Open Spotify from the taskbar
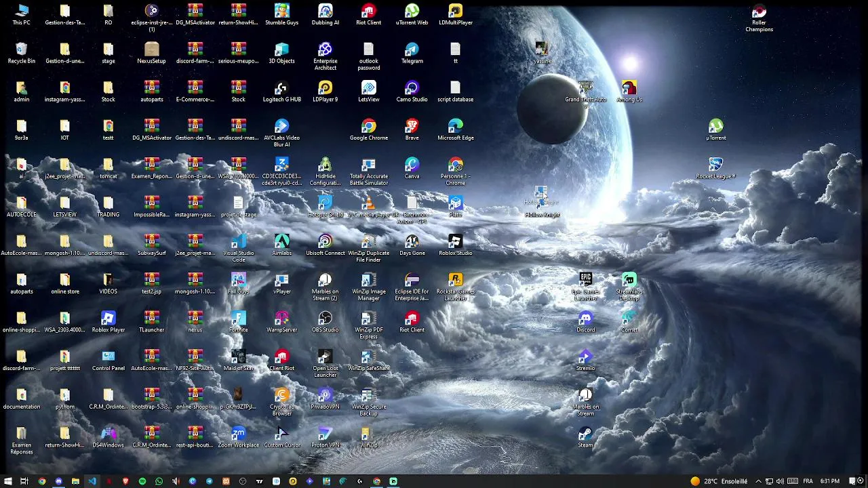868x488 pixels. point(142,481)
